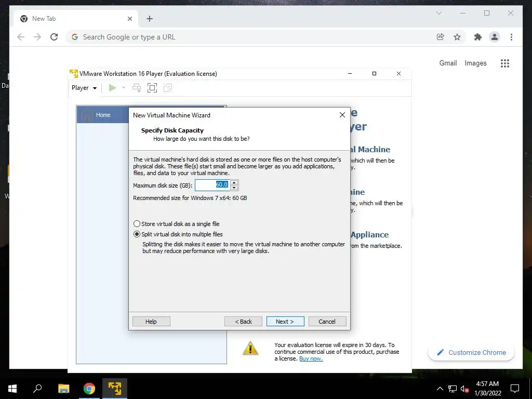532x399 pixels.
Task: Open the Chrome profile avatar icon
Action: tap(495, 37)
